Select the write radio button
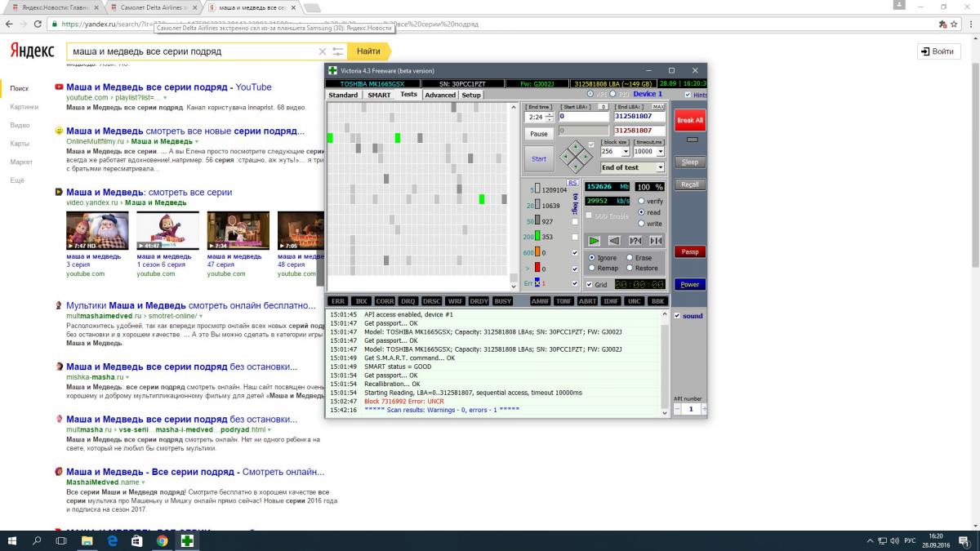The image size is (980, 551). (x=641, y=224)
